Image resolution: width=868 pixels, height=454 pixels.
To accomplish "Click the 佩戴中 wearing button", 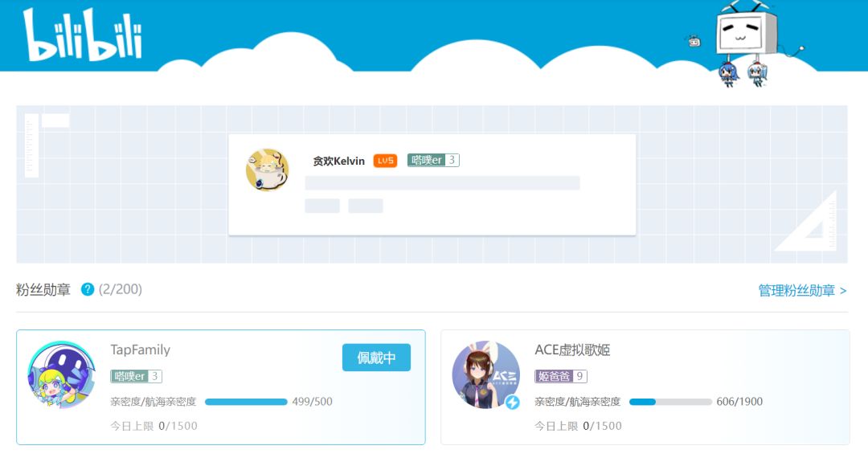I will 376,358.
